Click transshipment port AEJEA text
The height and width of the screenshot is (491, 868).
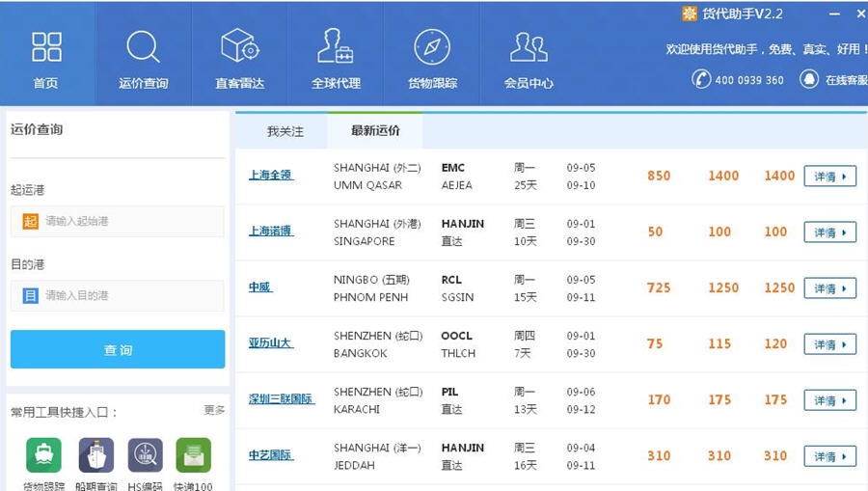457,185
